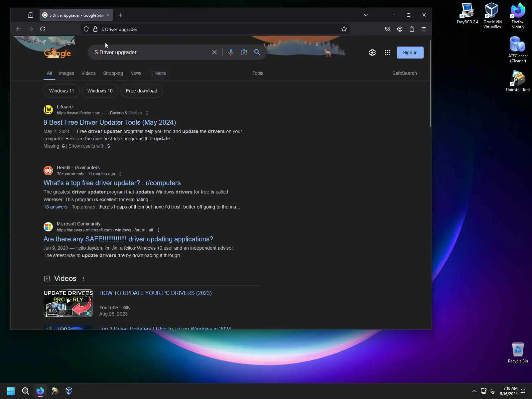This screenshot has height=399, width=532.
Task: Start voice search with microphone
Action: [x=230, y=52]
